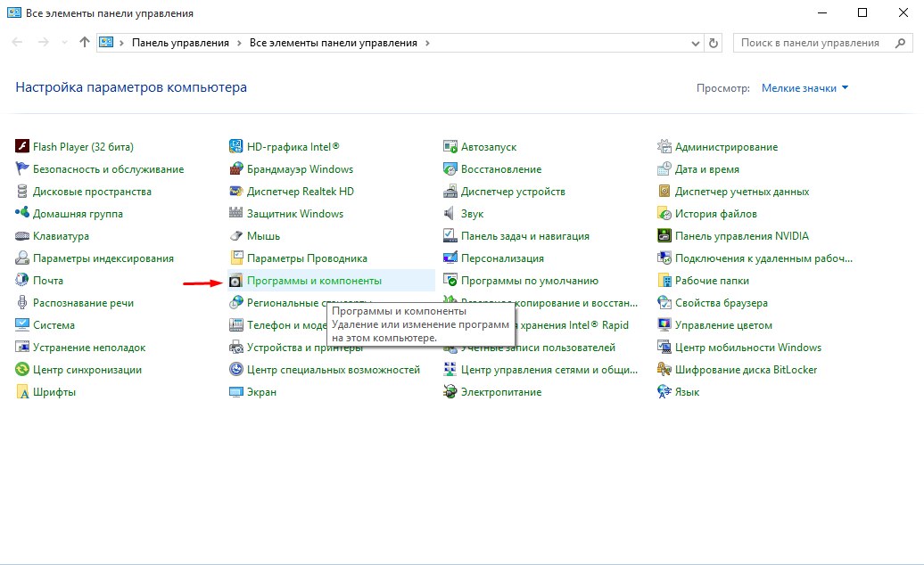The height and width of the screenshot is (565, 924).
Task: Click the Диспетчер Realtek HD icon
Action: [x=236, y=192]
